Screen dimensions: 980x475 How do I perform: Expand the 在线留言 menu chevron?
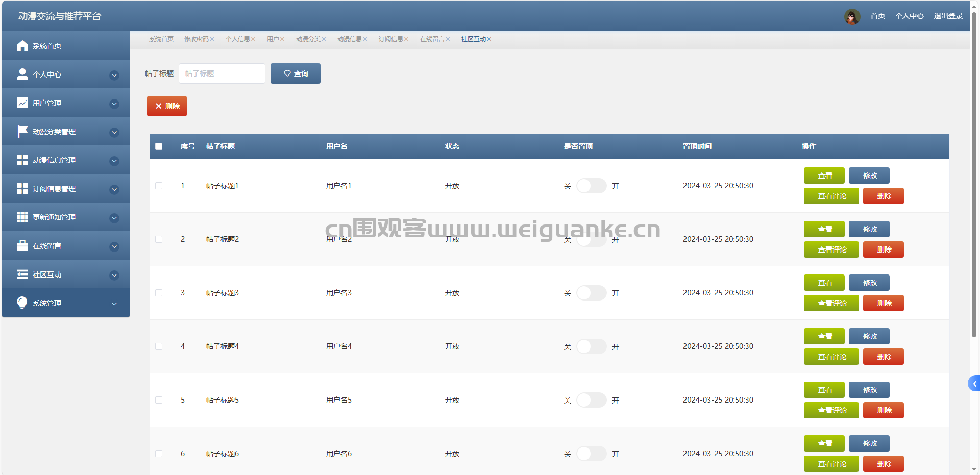pos(114,246)
